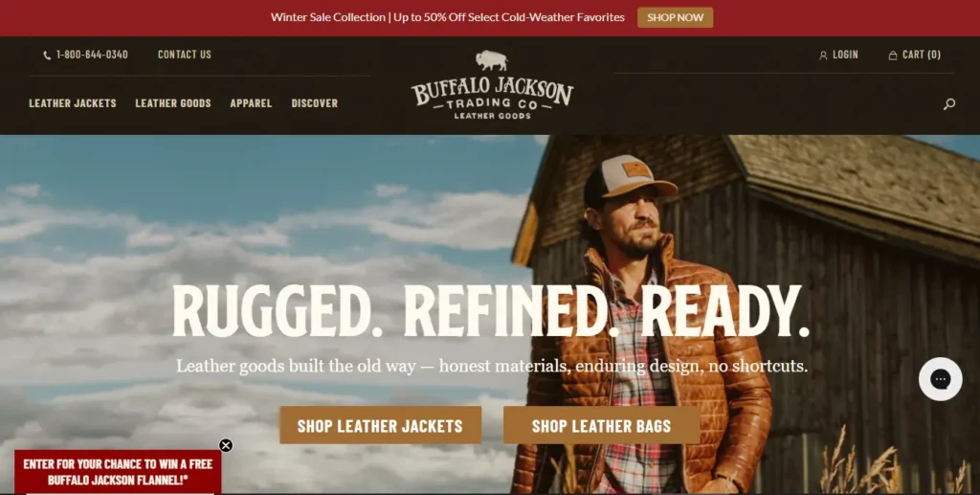980x495 pixels.
Task: Click the login user icon
Action: coord(823,55)
